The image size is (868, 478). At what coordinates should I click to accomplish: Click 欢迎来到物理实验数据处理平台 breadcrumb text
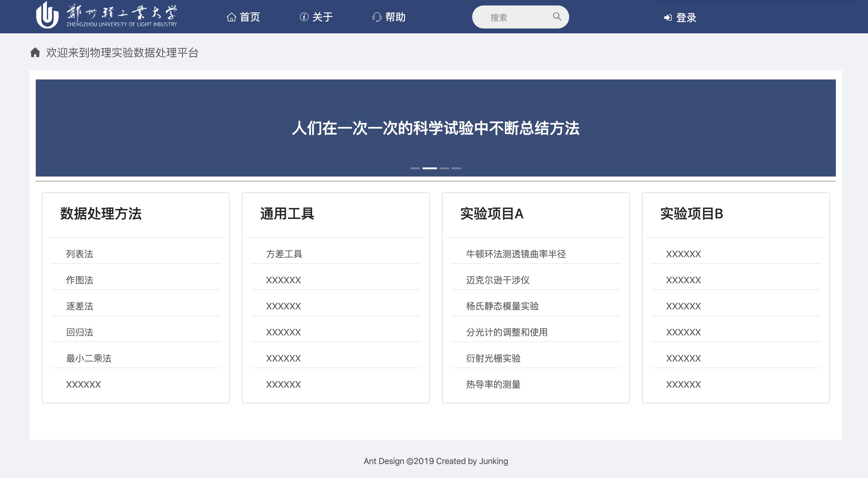point(122,52)
